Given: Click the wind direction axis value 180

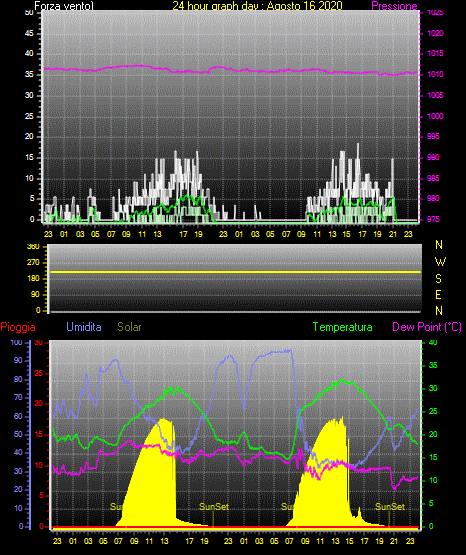Looking at the screenshot, I should (34, 279).
